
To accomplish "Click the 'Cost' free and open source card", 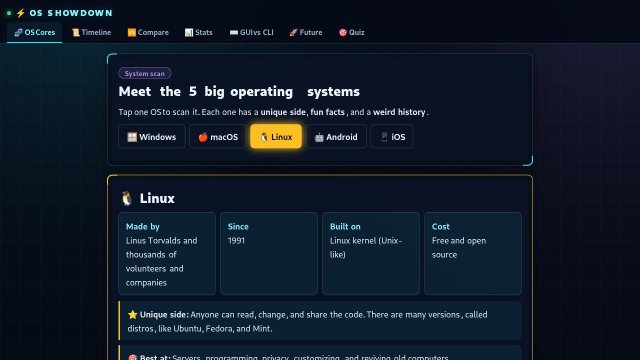I will [x=473, y=253].
